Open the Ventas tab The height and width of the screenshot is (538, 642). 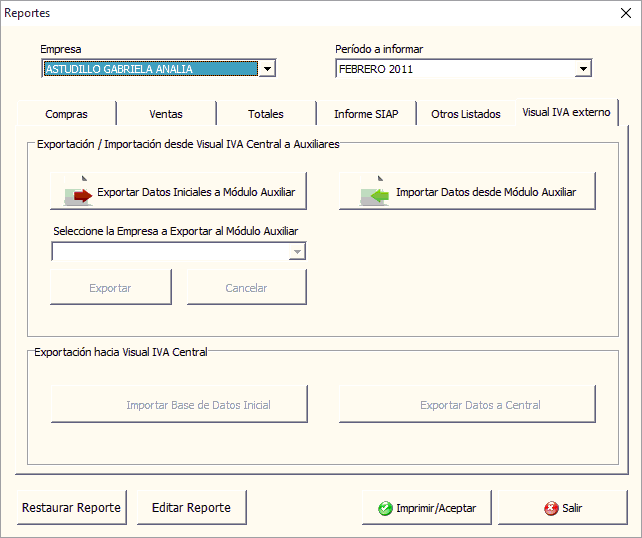point(166,114)
